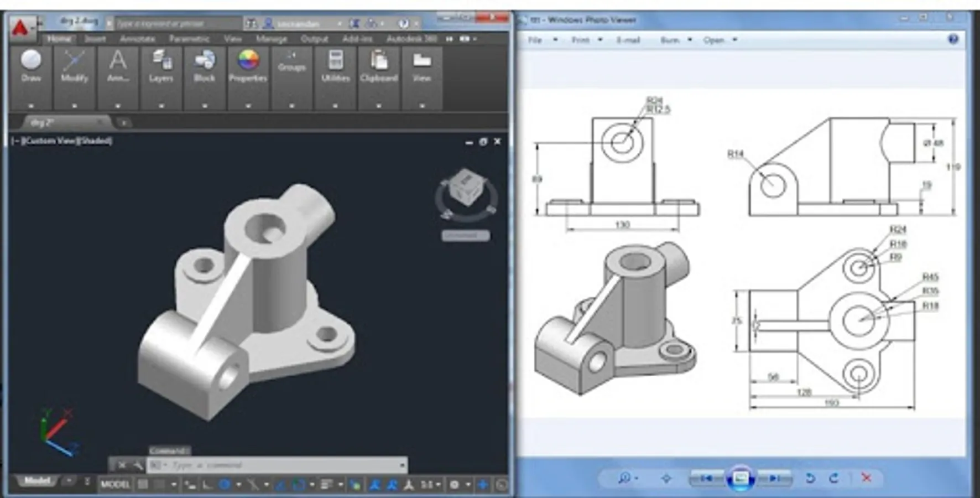
Task: Click the actual size button in Photo Viewer
Action: click(x=666, y=478)
